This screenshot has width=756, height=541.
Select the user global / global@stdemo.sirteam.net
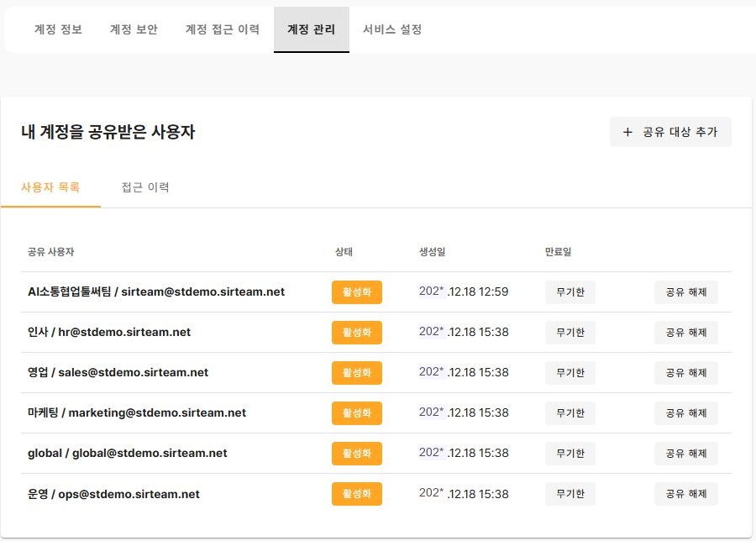point(128,454)
